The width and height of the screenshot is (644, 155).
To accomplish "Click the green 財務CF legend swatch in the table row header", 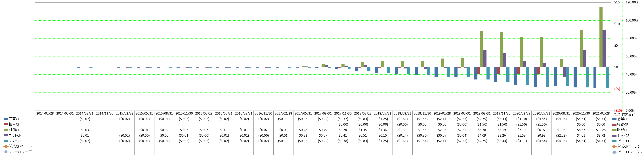I will point(6,130).
